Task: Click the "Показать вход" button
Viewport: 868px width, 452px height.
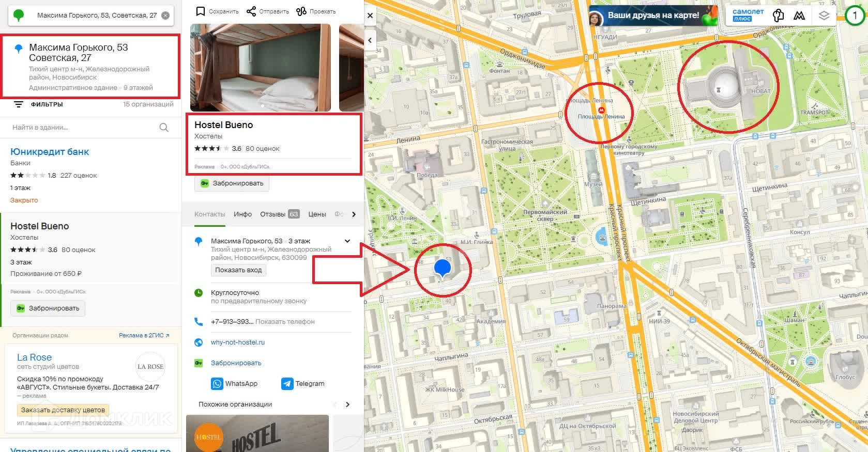Action: point(238,270)
